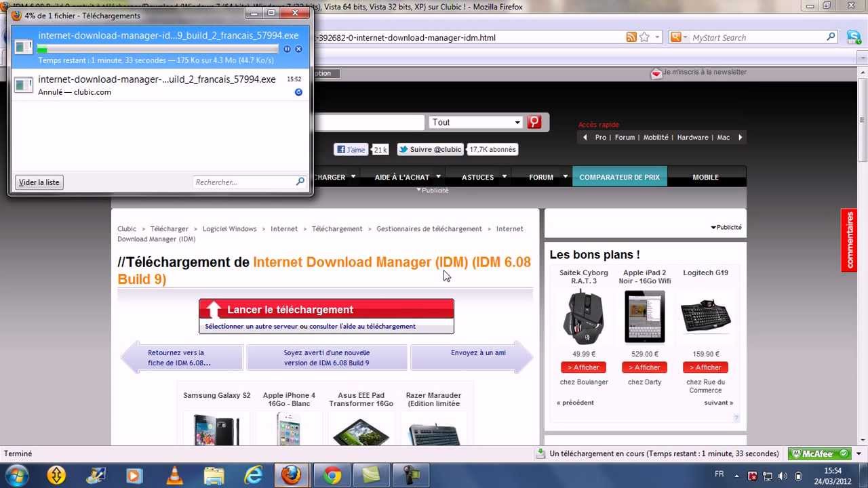Click Afficher under Saitek Cyborg R.A.T. 3
Screen dimensions: 868x488
pyautogui.click(x=583, y=367)
